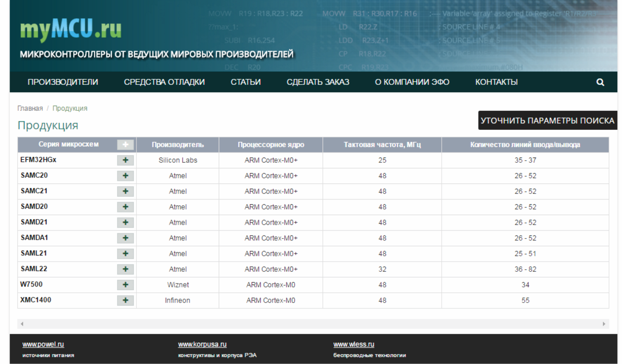Go to the СТАТЬИ section
This screenshot has height=364, width=622.
pos(246,82)
